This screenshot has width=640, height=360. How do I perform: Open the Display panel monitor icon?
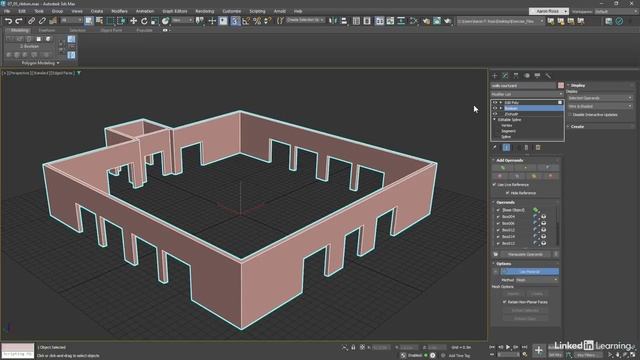click(538, 76)
